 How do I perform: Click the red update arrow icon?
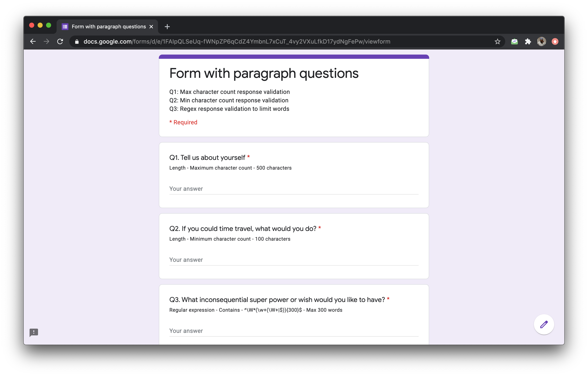pyautogui.click(x=555, y=42)
